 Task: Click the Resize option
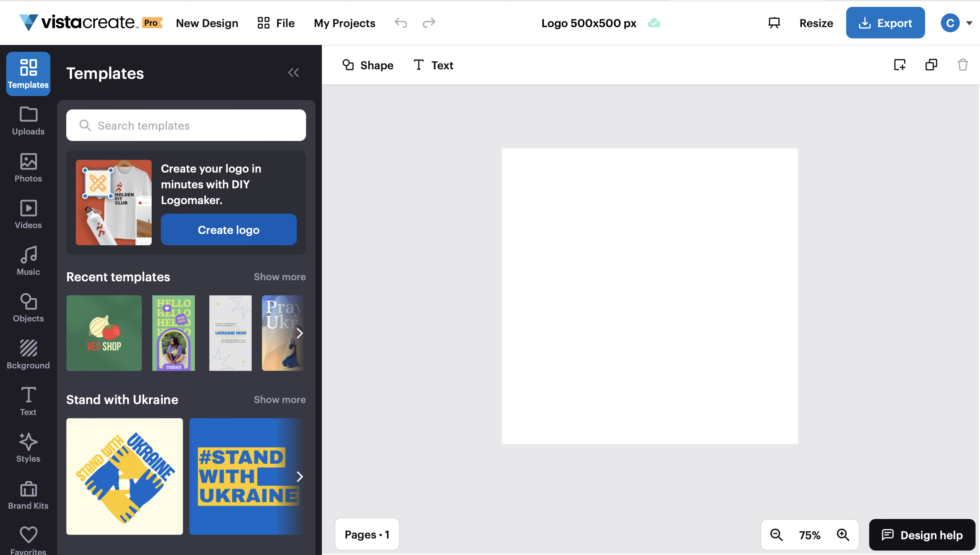(x=816, y=23)
